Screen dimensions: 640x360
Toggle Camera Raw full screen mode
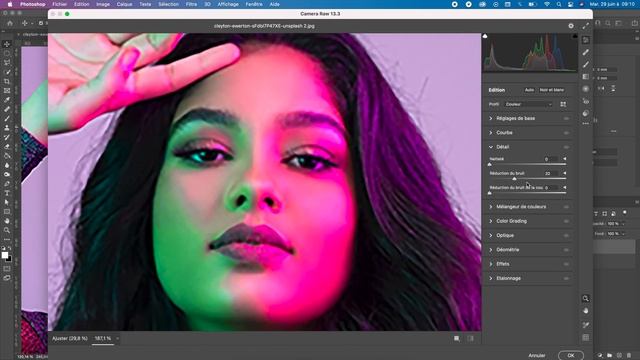(586, 26)
